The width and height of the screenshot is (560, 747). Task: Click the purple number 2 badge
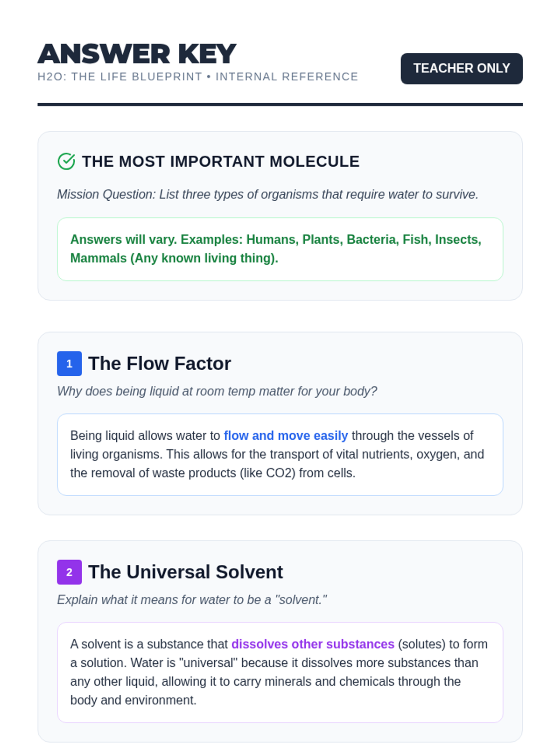(69, 572)
